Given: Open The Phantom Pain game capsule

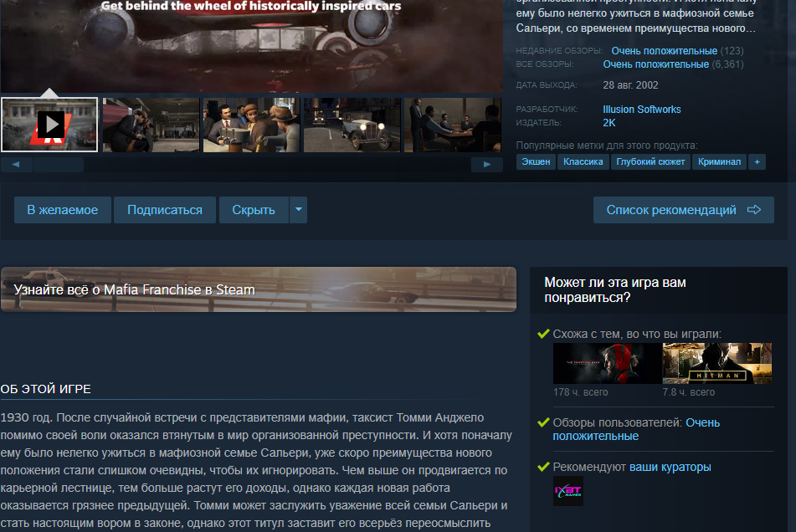Looking at the screenshot, I should 607,363.
